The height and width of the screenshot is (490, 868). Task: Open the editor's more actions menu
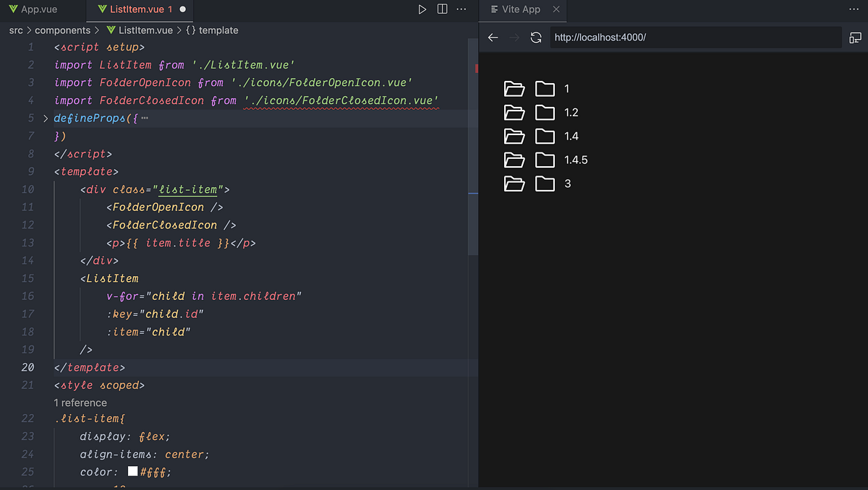(461, 9)
